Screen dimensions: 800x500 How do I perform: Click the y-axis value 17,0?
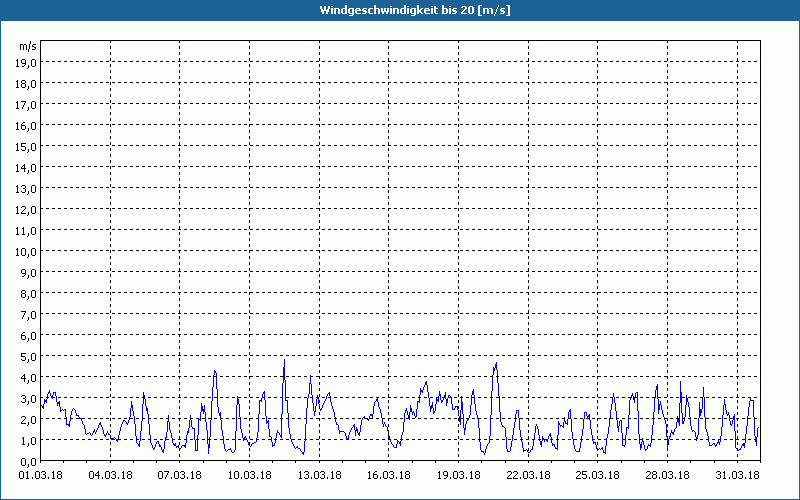tap(25, 105)
